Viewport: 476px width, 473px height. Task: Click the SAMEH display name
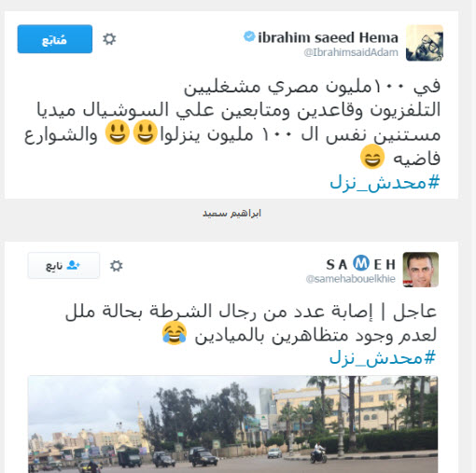[361, 264]
